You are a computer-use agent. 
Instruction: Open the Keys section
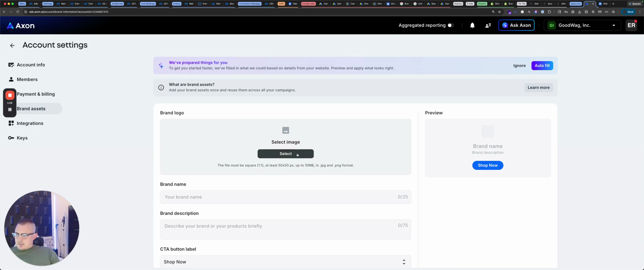[22, 138]
